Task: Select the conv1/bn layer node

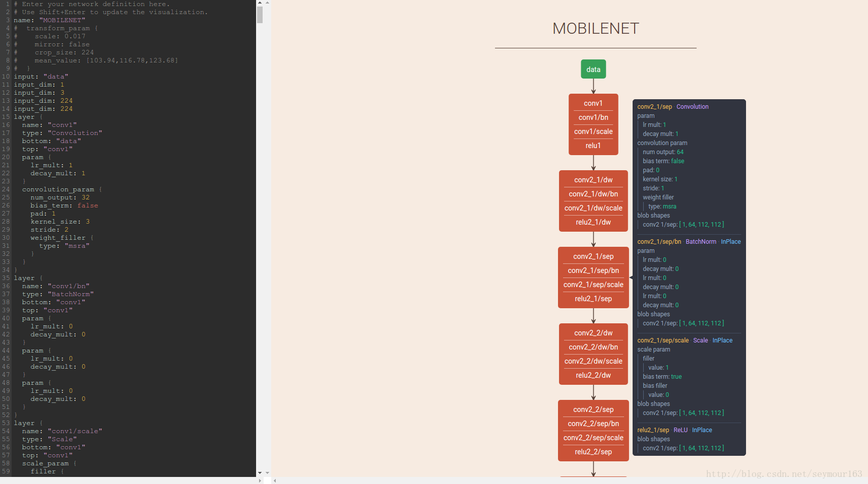Action: coord(593,117)
